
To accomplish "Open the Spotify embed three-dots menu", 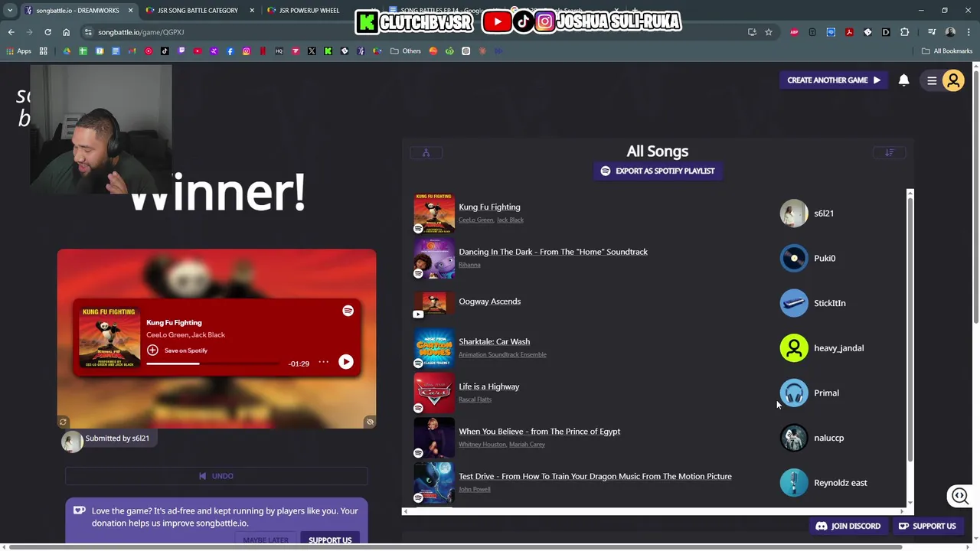I will pyautogui.click(x=324, y=362).
